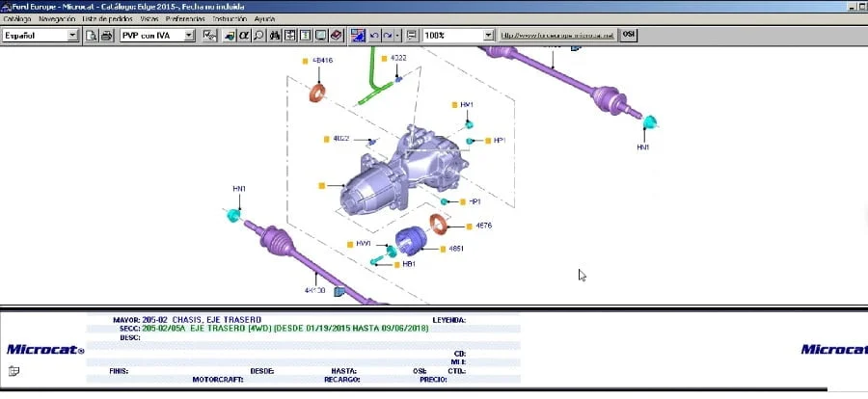
Task: Click the undo arrow icon
Action: tap(374, 36)
